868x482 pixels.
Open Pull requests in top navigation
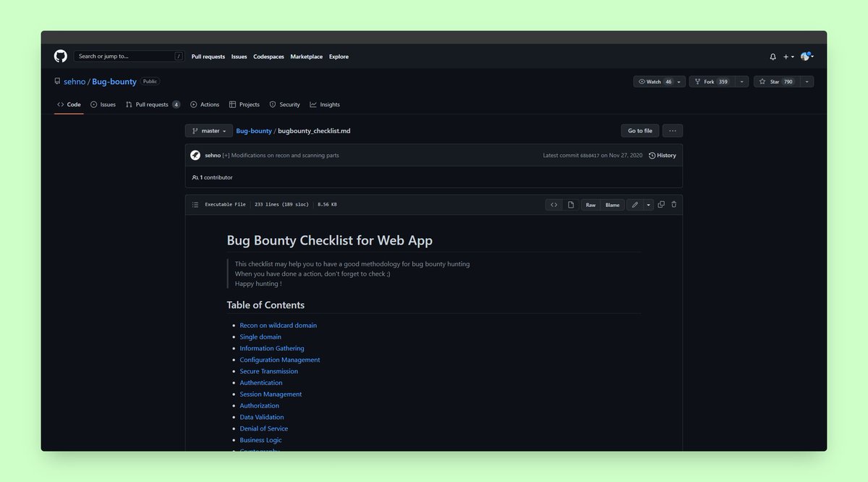click(208, 56)
